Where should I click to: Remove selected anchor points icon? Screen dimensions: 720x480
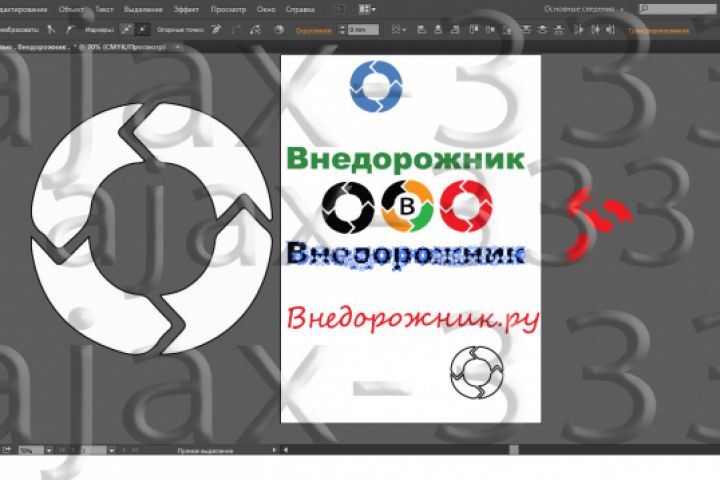(216, 30)
